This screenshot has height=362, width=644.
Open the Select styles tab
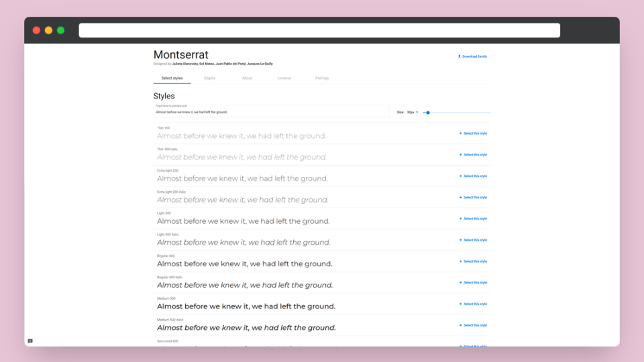tap(172, 78)
